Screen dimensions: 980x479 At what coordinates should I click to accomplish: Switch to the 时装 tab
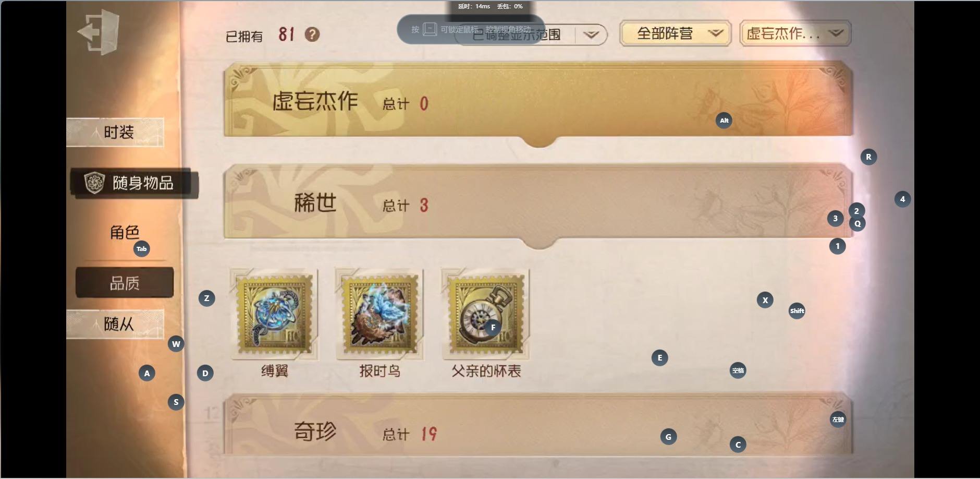pyautogui.click(x=115, y=132)
